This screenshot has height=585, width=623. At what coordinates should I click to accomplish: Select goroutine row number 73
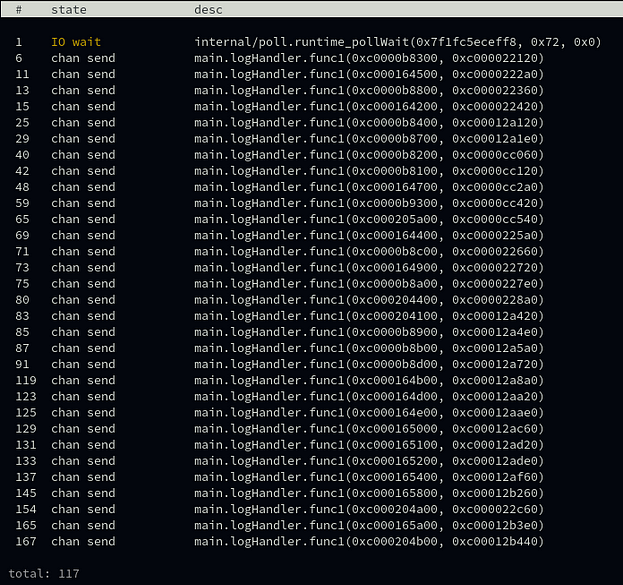(312, 267)
